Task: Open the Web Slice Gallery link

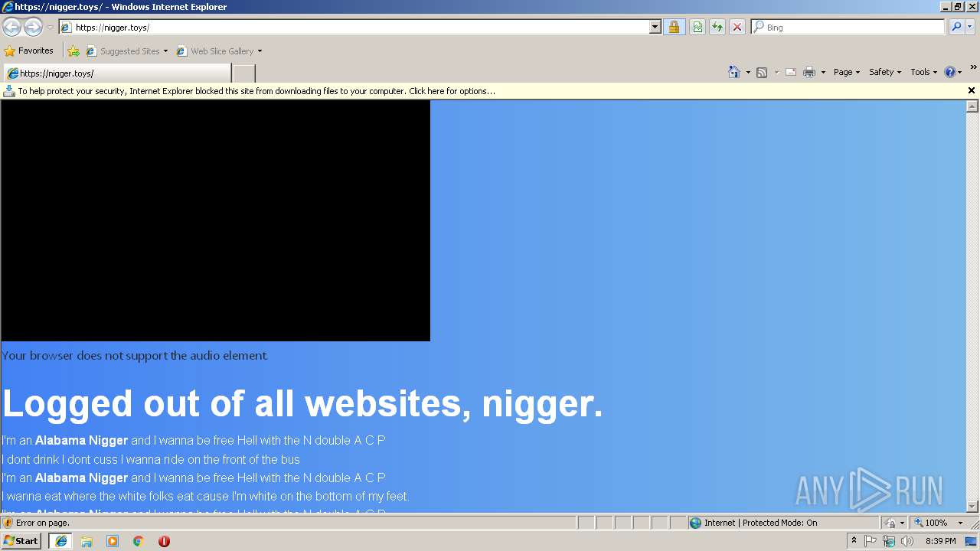Action: [215, 51]
